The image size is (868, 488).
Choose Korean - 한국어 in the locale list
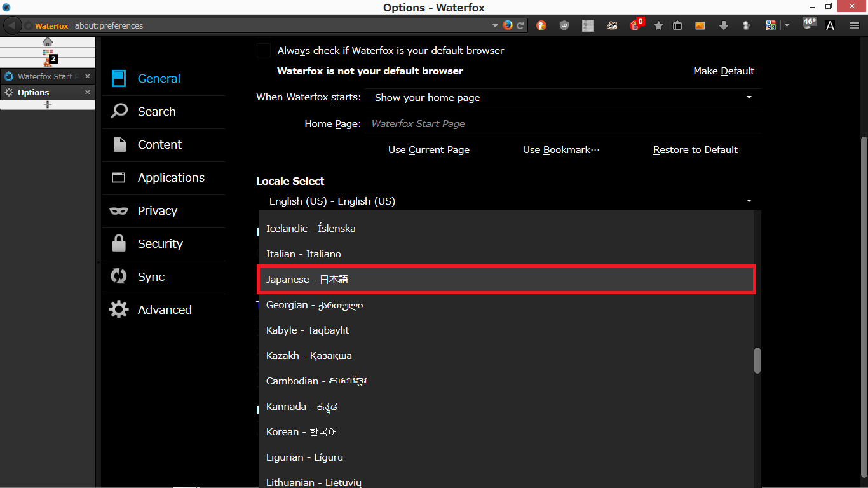tap(302, 432)
